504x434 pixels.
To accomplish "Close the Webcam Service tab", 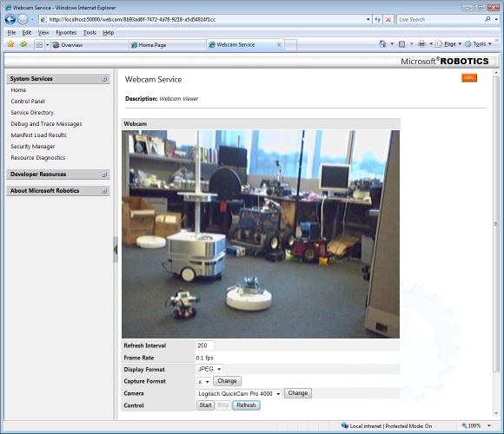I will coord(279,44).
